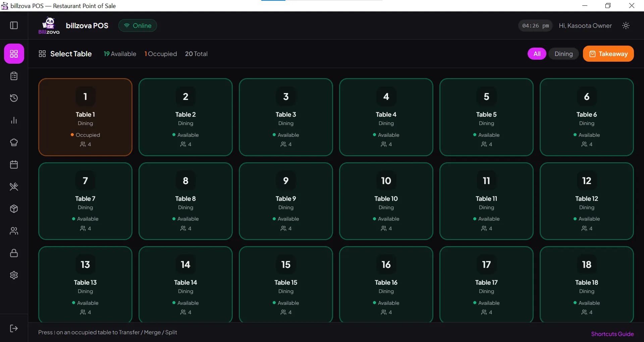This screenshot has height=342, width=644.
Task: Open the inventory box icon
Action: tap(14, 209)
